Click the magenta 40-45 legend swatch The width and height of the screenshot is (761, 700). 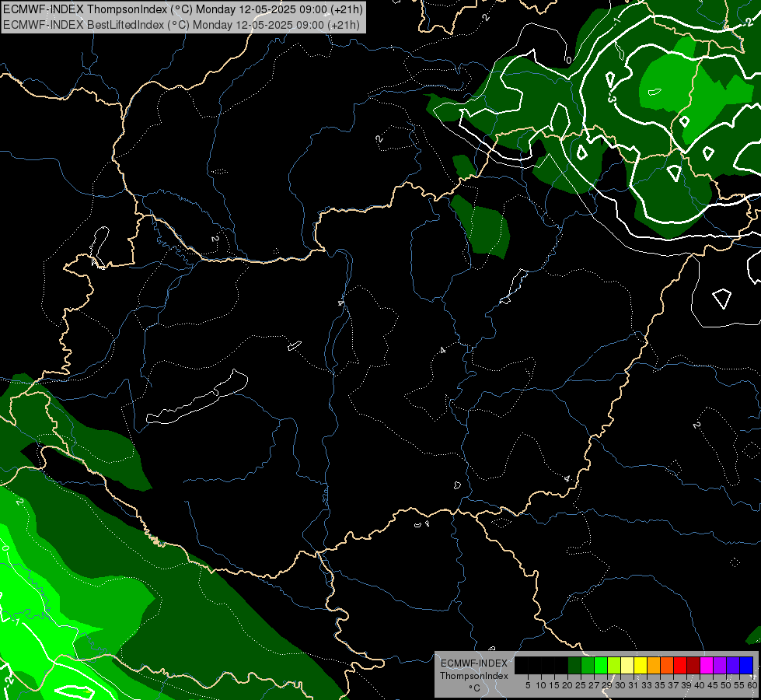[707, 665]
